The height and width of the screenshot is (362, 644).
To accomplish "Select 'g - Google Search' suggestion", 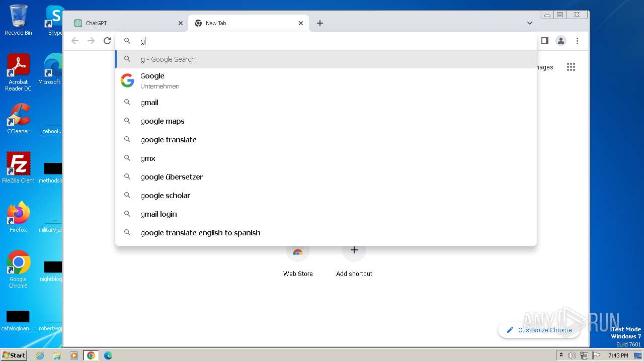I will pos(326,59).
